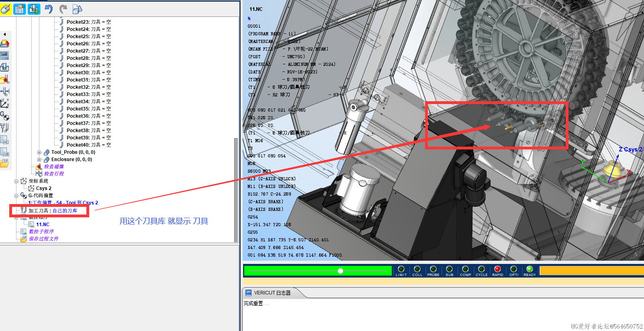
Task: Select the 坐标系统 tree label
Action: pos(38,181)
